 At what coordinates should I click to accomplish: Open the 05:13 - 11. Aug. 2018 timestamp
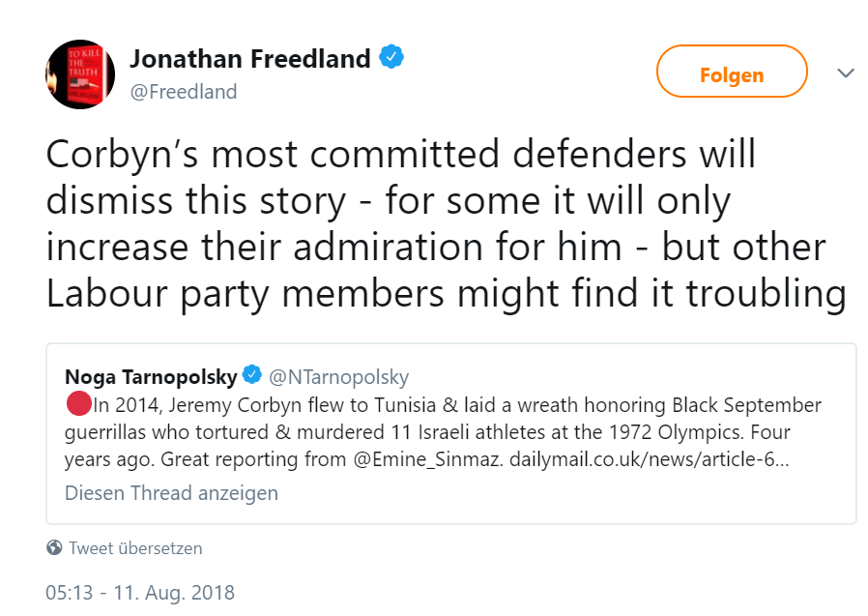pos(140,591)
